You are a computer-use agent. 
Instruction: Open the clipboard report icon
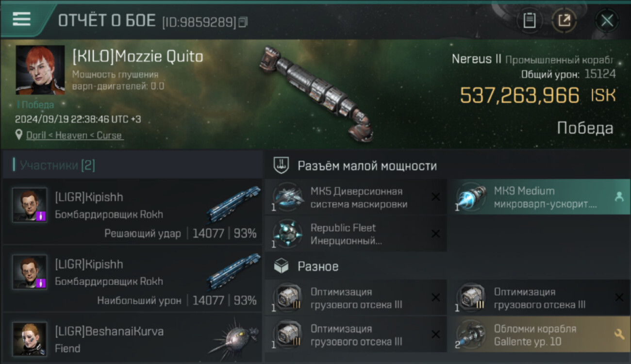(529, 20)
